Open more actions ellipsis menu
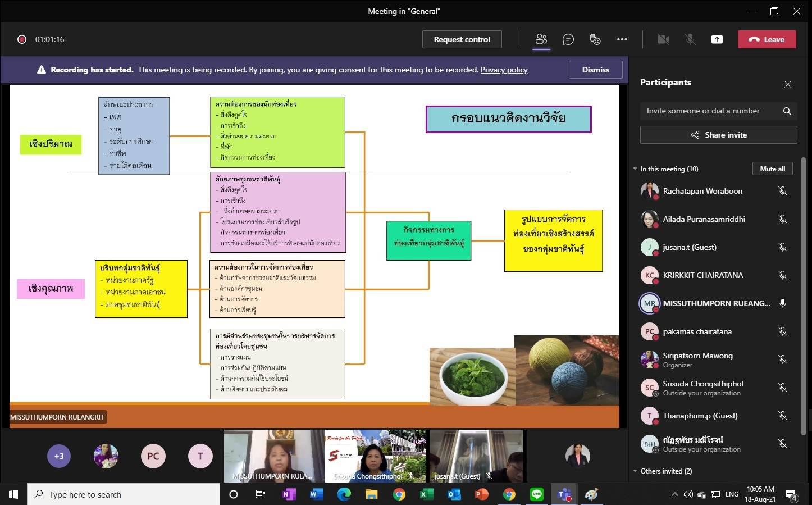The image size is (812, 505). click(622, 39)
